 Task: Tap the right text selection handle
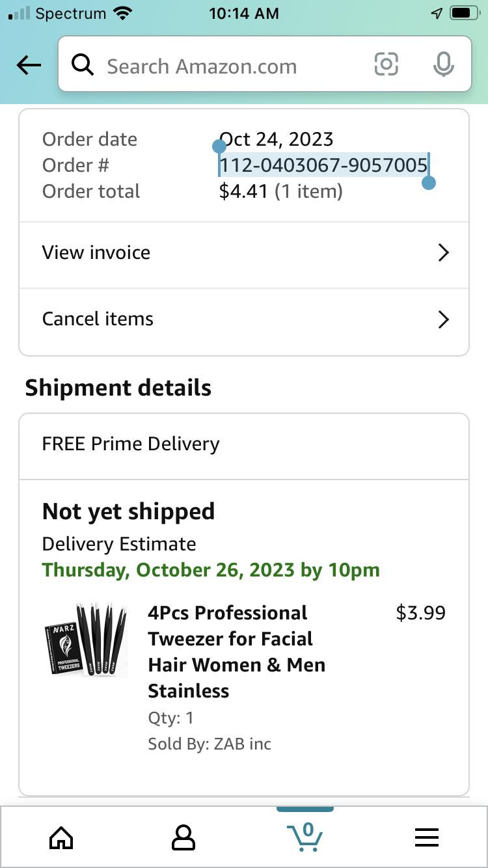pos(428,183)
